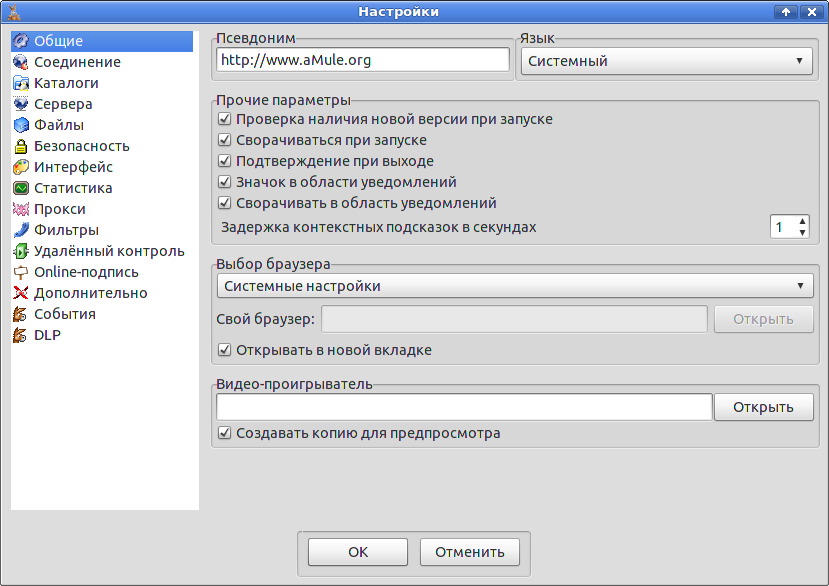Click the Дополнительно crossed-tools icon

click(21, 293)
